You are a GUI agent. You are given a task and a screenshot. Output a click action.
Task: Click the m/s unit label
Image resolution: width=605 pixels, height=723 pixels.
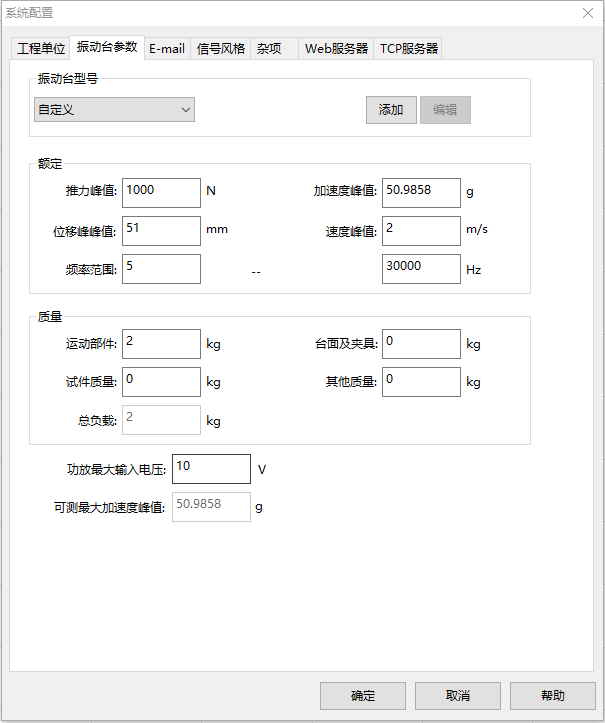point(477,229)
